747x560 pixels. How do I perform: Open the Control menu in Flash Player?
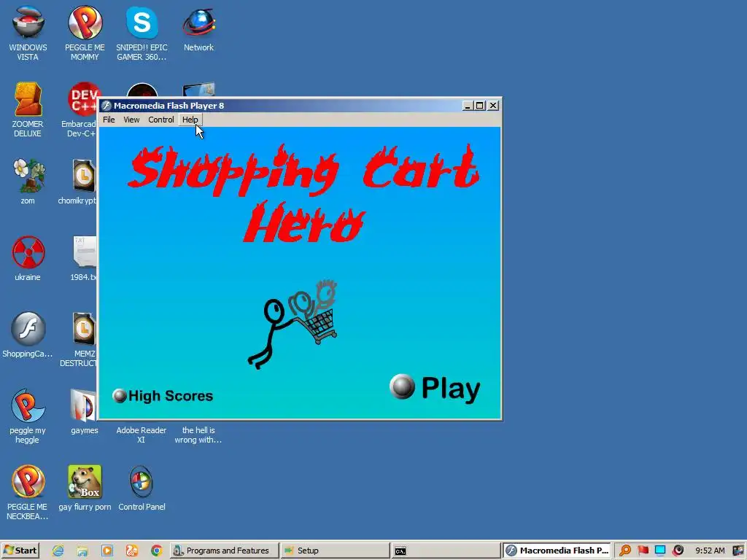coord(161,120)
